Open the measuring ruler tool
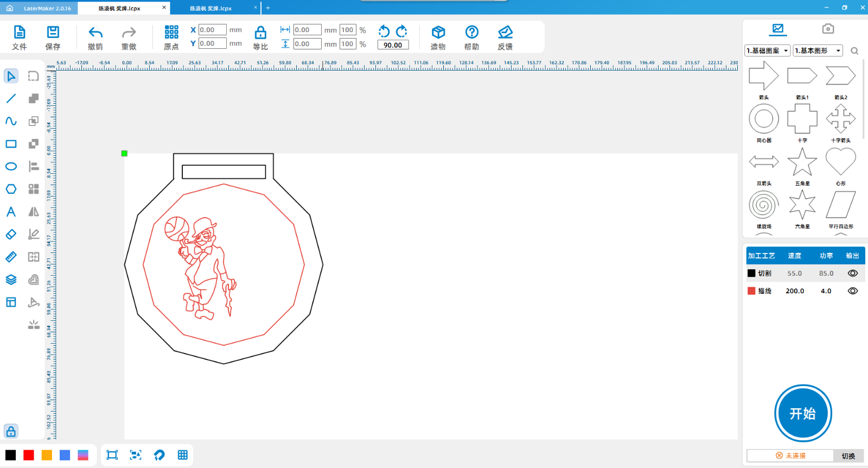 [x=11, y=257]
